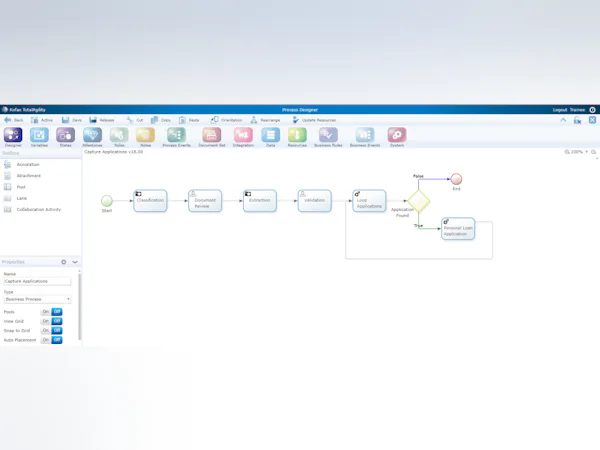Open the Business Events module
600x450 pixels.
(365, 135)
